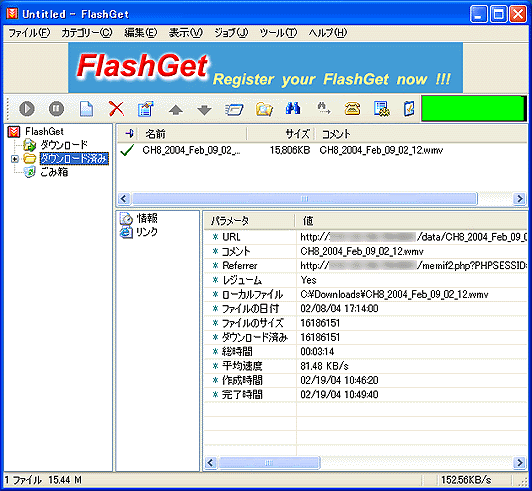Click the last toolbar notebook icon
Image resolution: width=532 pixels, height=491 pixels.
click(x=409, y=109)
